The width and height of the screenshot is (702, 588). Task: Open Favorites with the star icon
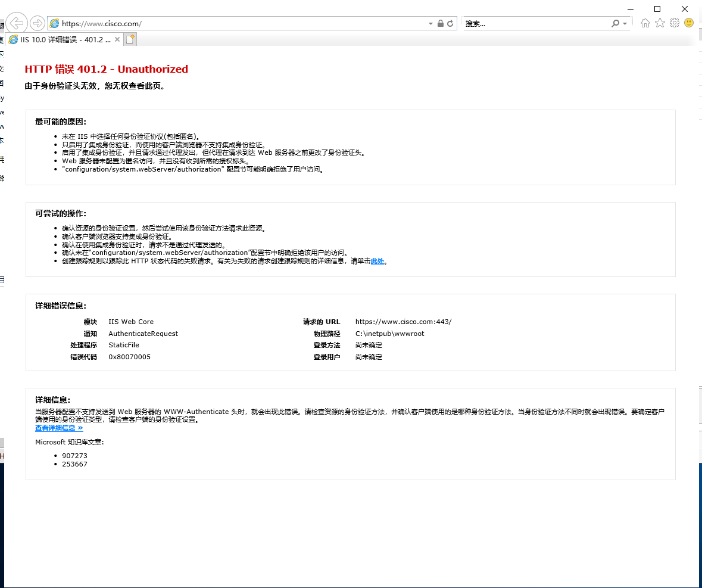[660, 23]
